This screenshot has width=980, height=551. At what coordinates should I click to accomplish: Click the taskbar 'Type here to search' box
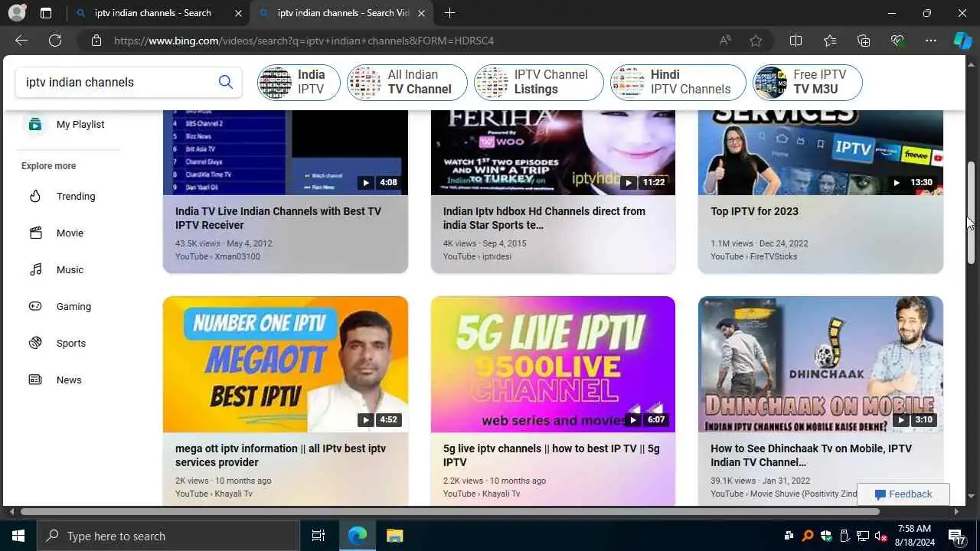point(168,536)
